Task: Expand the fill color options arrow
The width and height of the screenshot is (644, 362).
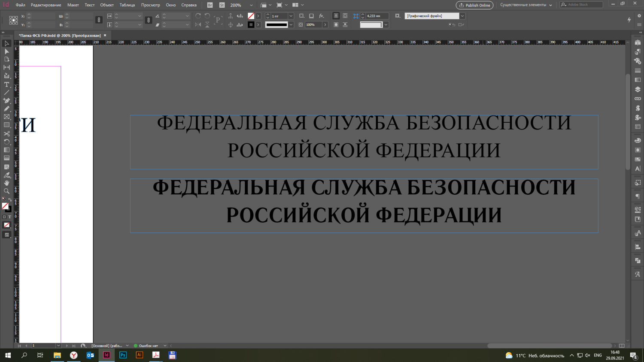Action: (x=258, y=16)
